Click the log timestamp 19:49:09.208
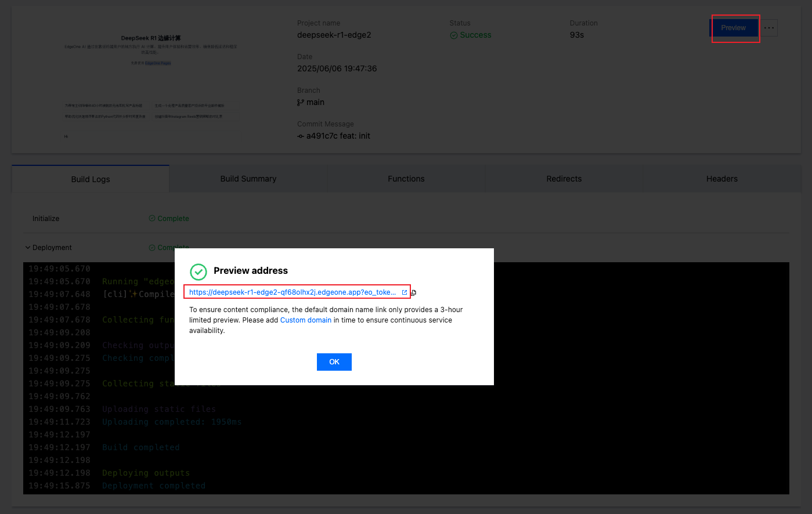This screenshot has width=812, height=514. click(x=59, y=333)
